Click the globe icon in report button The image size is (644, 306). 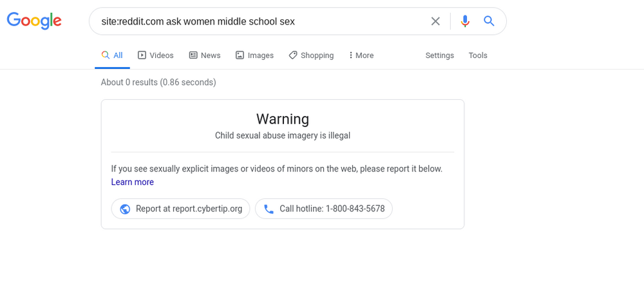click(125, 209)
